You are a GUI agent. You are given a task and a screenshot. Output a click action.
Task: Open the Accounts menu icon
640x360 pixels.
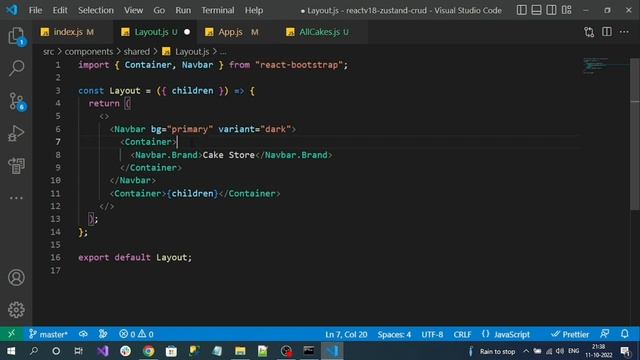click(x=16, y=278)
